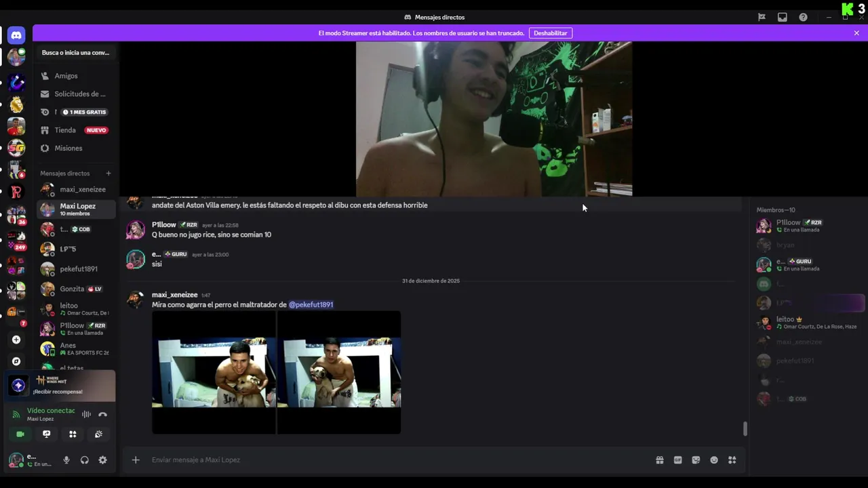Open Discover servers compass icon
Screen dimensions: 868x488
[16, 361]
